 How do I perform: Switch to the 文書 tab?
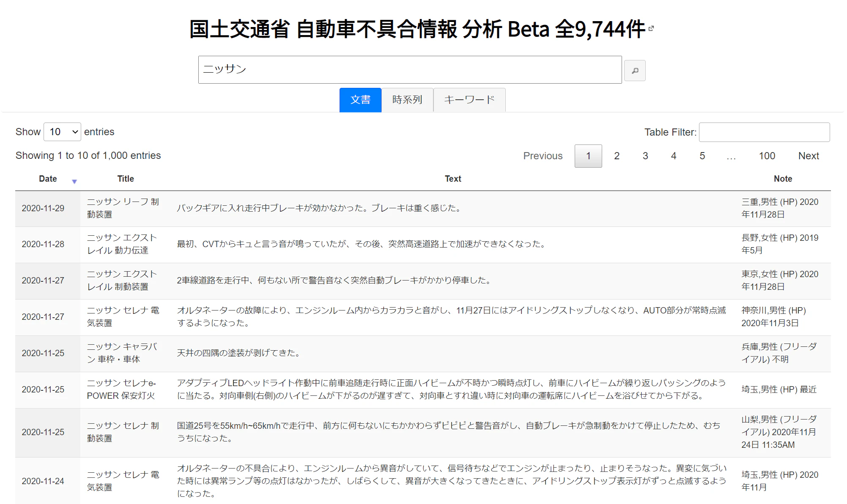(x=360, y=100)
